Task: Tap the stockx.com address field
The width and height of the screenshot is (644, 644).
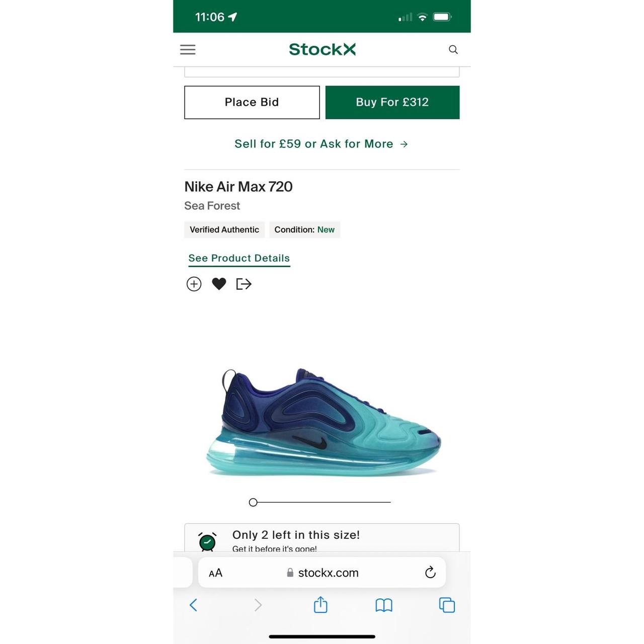Action: point(323,573)
